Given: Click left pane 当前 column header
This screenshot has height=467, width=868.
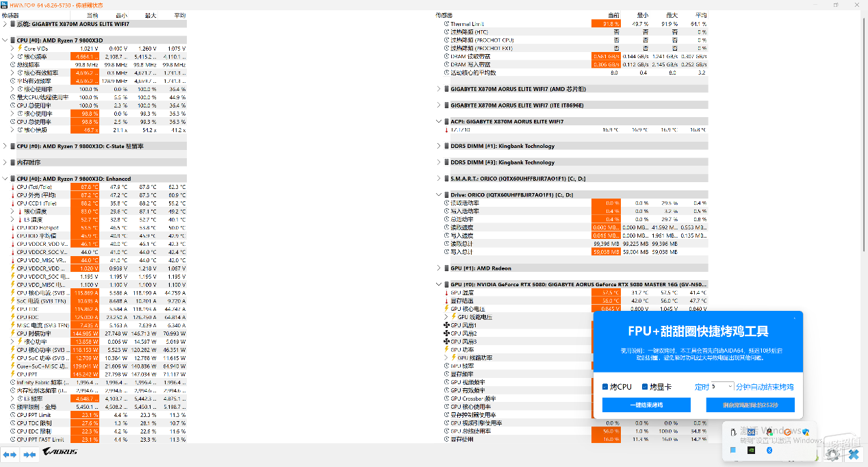Looking at the screenshot, I should point(92,15).
